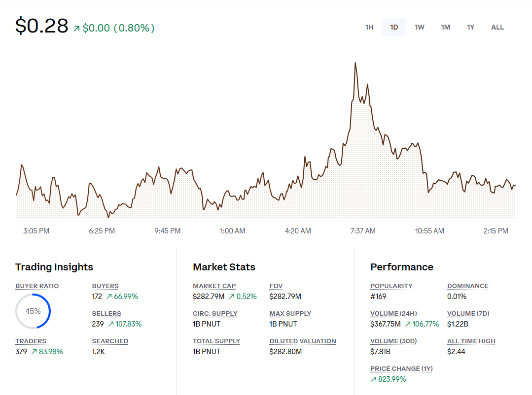The image size is (532, 395).
Task: Select the currently active 1D tab
Action: point(393,27)
